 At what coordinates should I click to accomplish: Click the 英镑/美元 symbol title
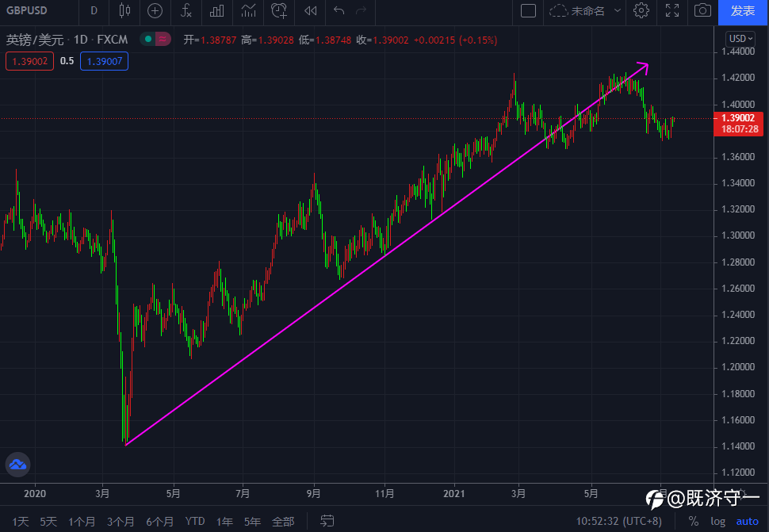pyautogui.click(x=35, y=39)
